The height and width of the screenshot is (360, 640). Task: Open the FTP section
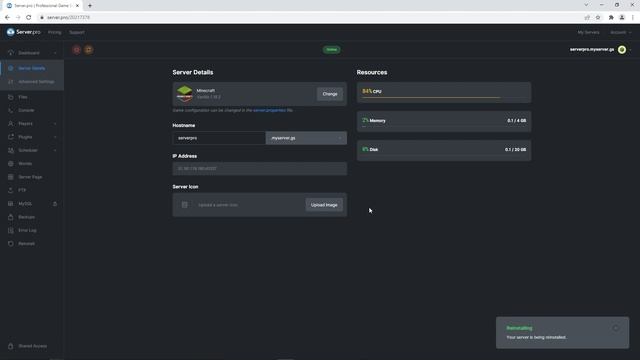(22, 190)
